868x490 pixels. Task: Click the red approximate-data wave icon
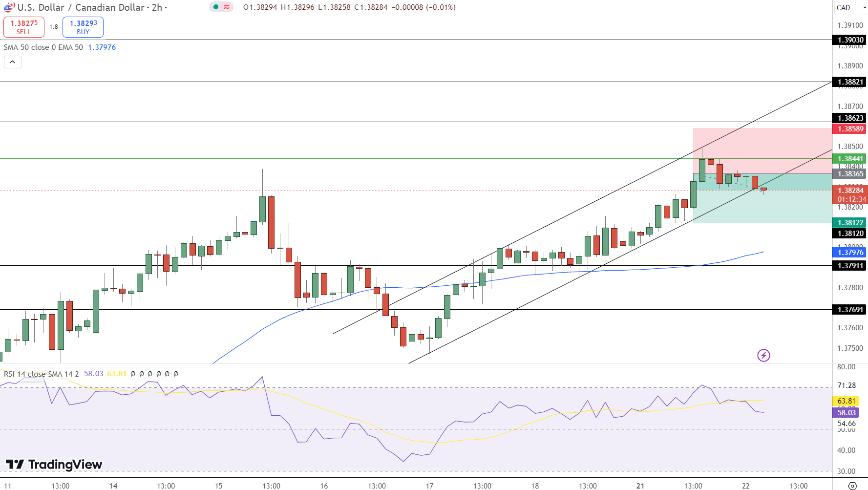[x=227, y=7]
